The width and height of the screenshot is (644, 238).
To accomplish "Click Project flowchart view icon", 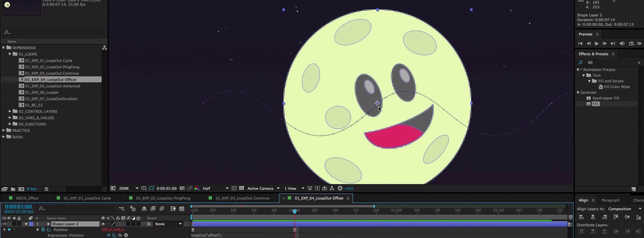I will pyautogui.click(x=104, y=48).
